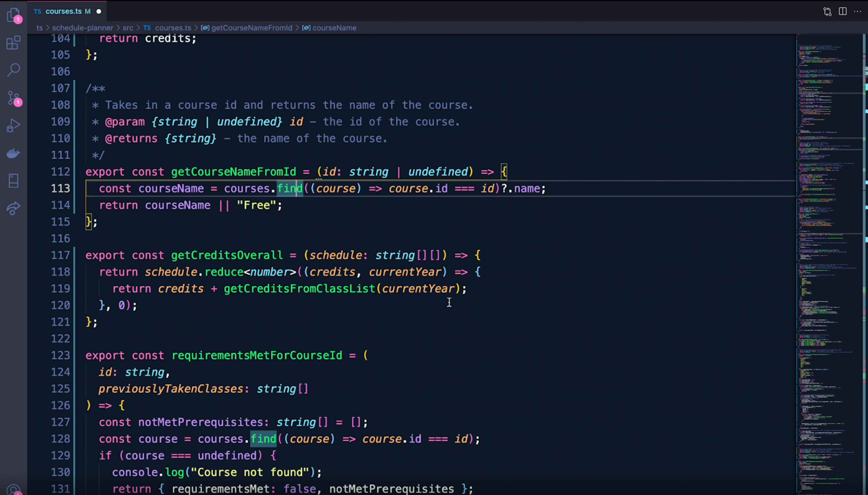The height and width of the screenshot is (495, 868).
Task: Click 'requirementsMet: false' on line 131
Action: [243, 489]
